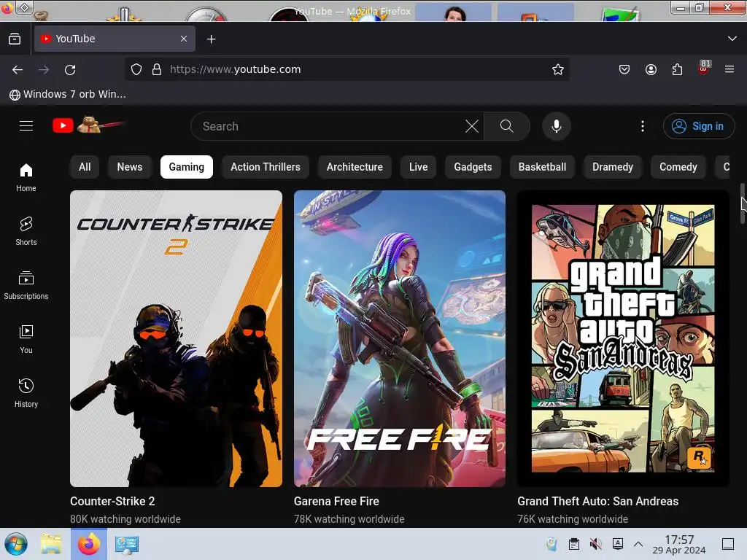
Task: Select the Comedy filter chip
Action: [x=678, y=167]
